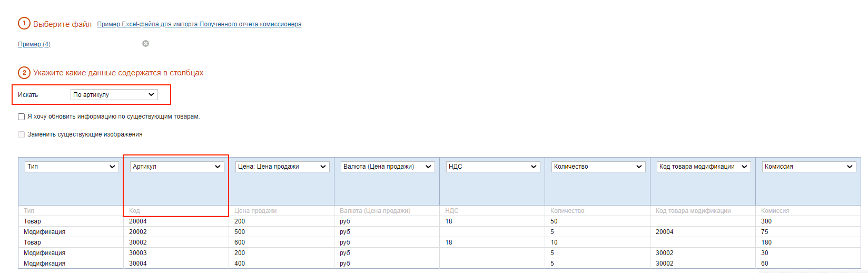Open the Количество column dropdown
The width and height of the screenshot is (868, 273).
(598, 167)
